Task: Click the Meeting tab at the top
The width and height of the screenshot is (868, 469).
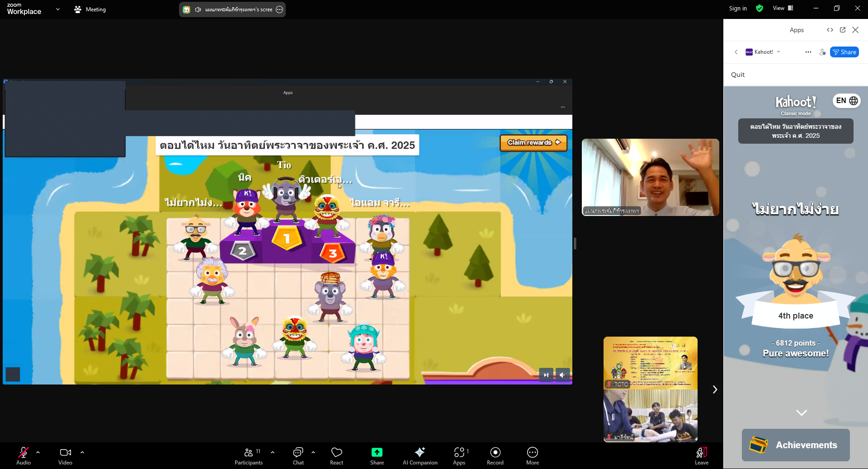Action: click(90, 9)
